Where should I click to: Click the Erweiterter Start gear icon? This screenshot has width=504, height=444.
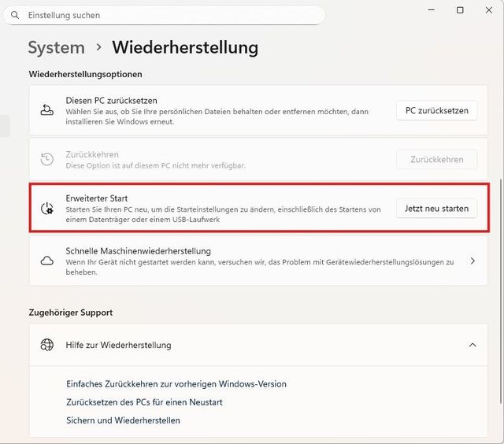(47, 209)
